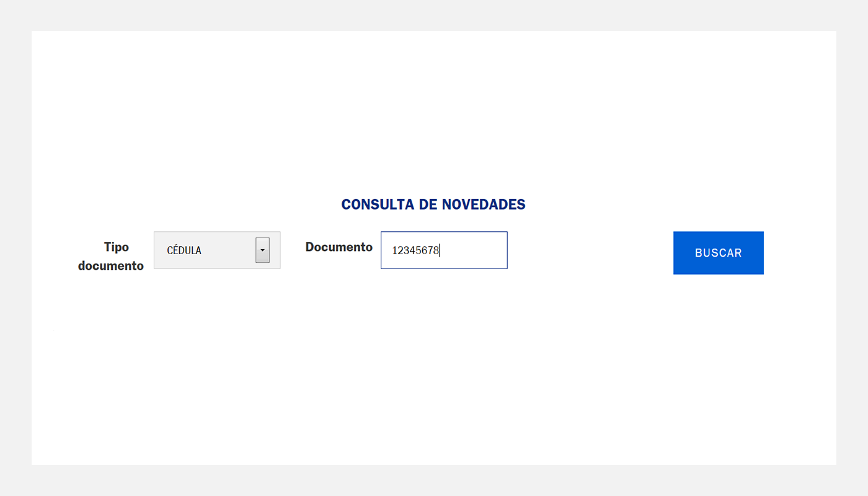Viewport: 868px width, 496px height.
Task: Open the Tipo documento dropdown arrow
Action: click(x=262, y=250)
